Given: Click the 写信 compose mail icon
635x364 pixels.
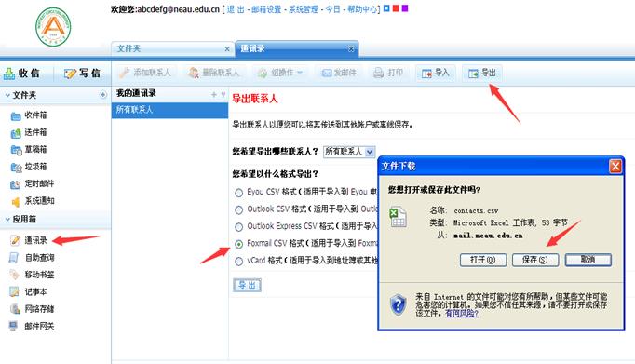Looking at the screenshot, I should (70, 74).
